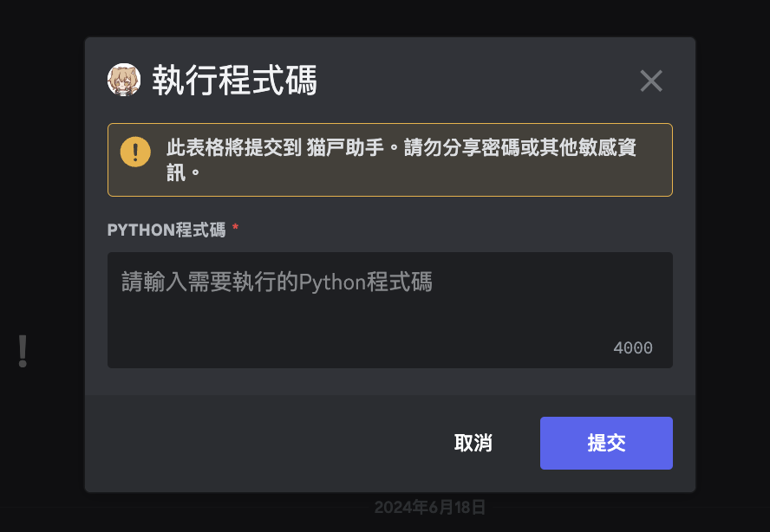The height and width of the screenshot is (532, 770).
Task: Cancel the form using 取消
Action: pos(473,443)
